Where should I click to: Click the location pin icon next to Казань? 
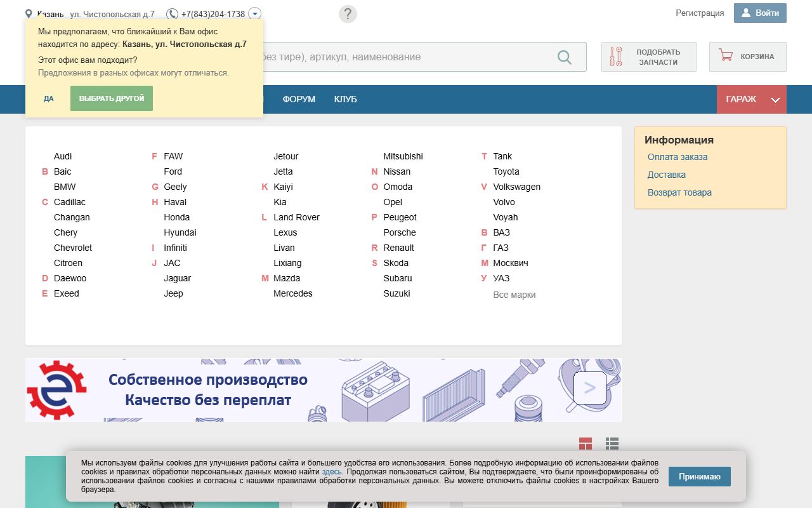(29, 14)
